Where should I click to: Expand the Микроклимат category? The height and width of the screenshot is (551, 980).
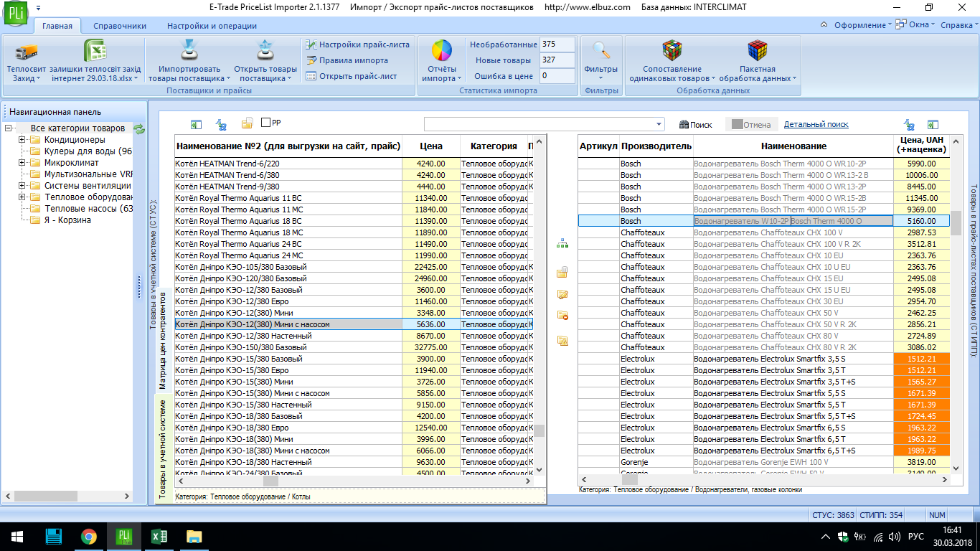pyautogui.click(x=22, y=163)
